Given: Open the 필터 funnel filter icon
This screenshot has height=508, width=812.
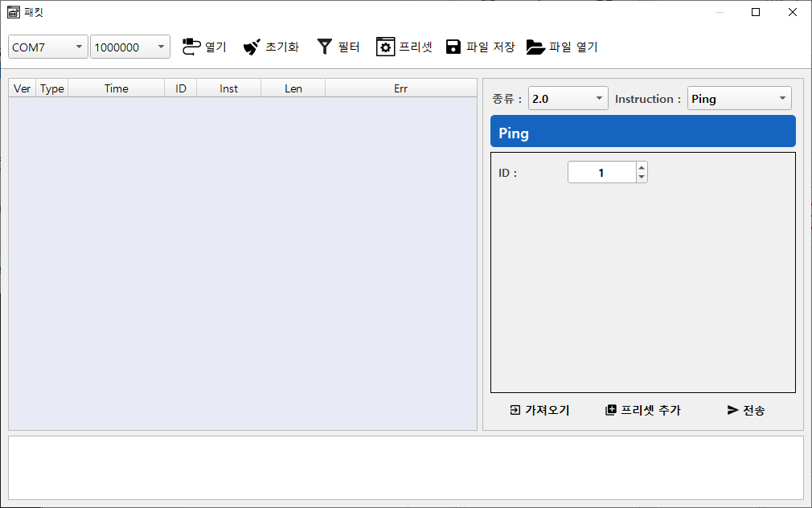Looking at the screenshot, I should pos(324,47).
